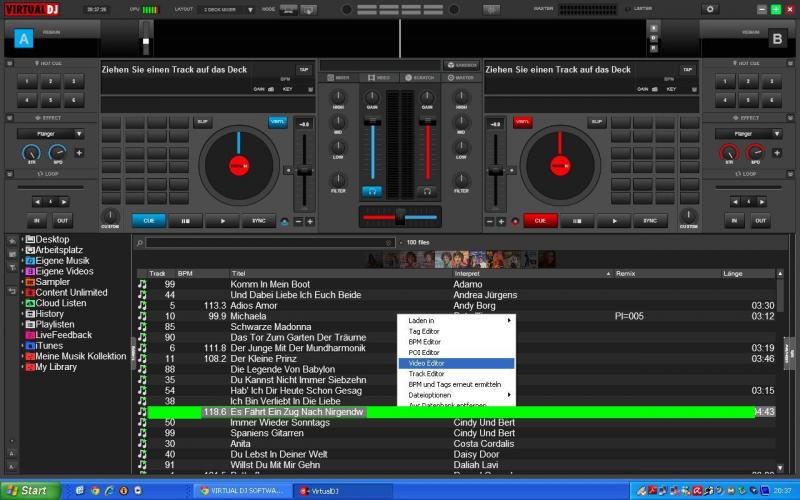This screenshot has width=800, height=500.
Task: Select BPM und Tags erneut ermitteln
Action: click(x=457, y=385)
